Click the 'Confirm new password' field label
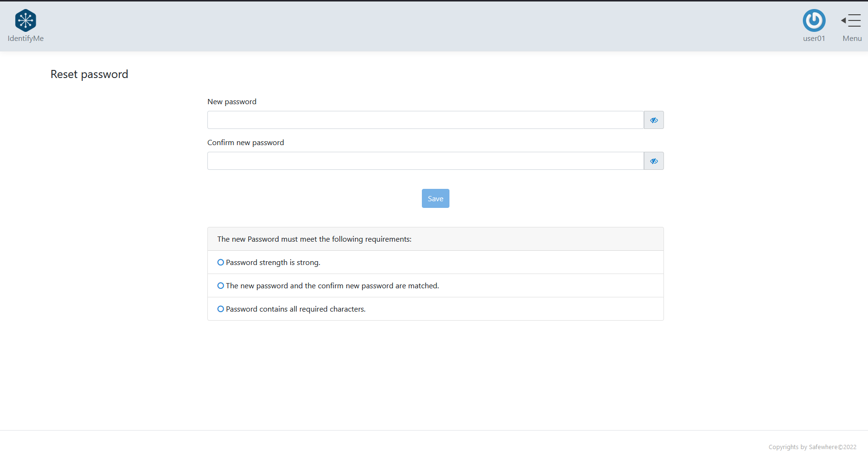The width and height of the screenshot is (868, 461). (x=245, y=143)
